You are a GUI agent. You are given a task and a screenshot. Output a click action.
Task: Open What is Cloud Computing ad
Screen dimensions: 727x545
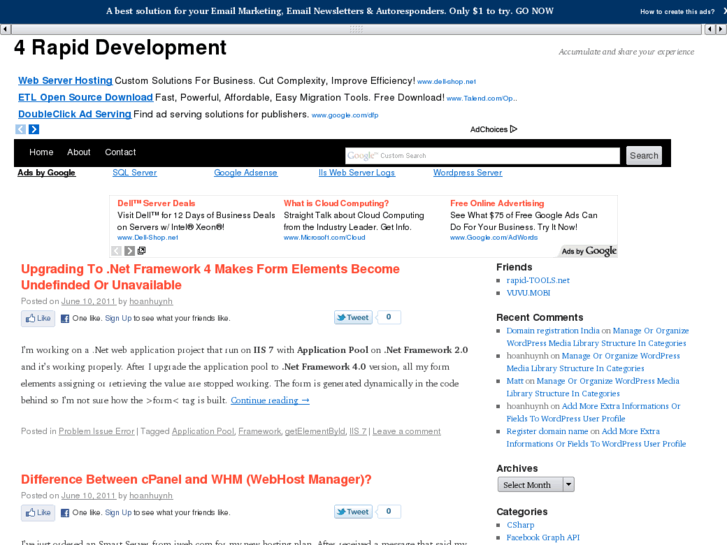336,203
